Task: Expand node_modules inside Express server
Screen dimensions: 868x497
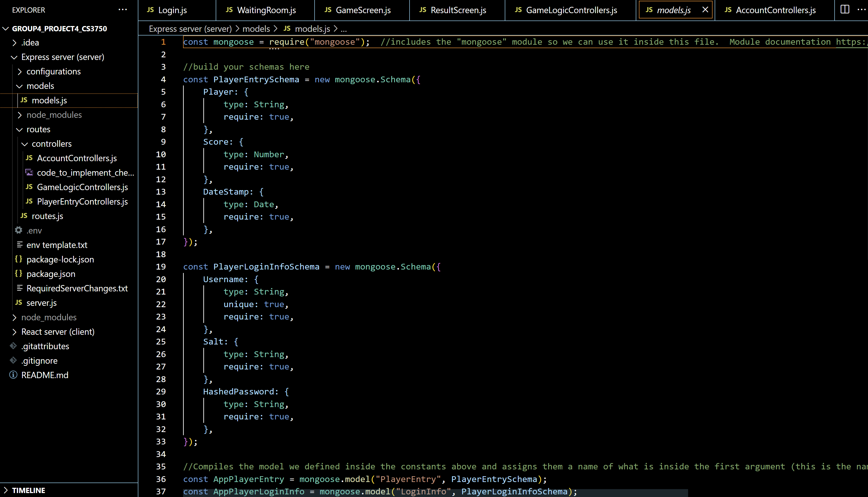Action: coord(19,115)
